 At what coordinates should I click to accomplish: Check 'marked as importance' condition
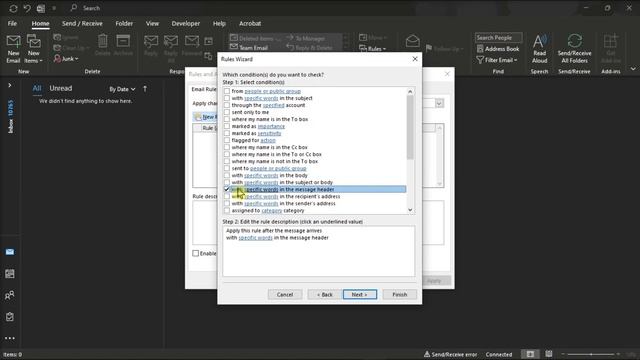227,126
